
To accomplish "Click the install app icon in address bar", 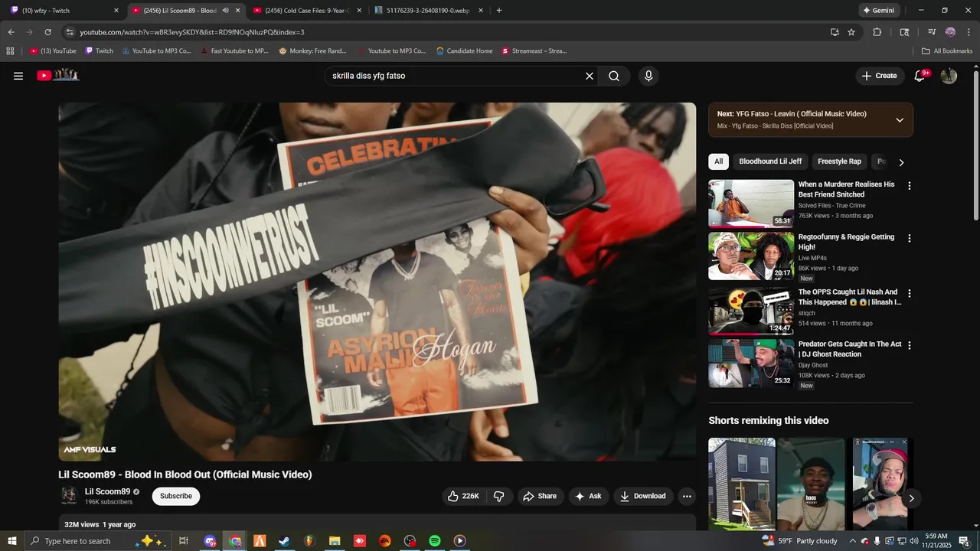I will tap(835, 32).
